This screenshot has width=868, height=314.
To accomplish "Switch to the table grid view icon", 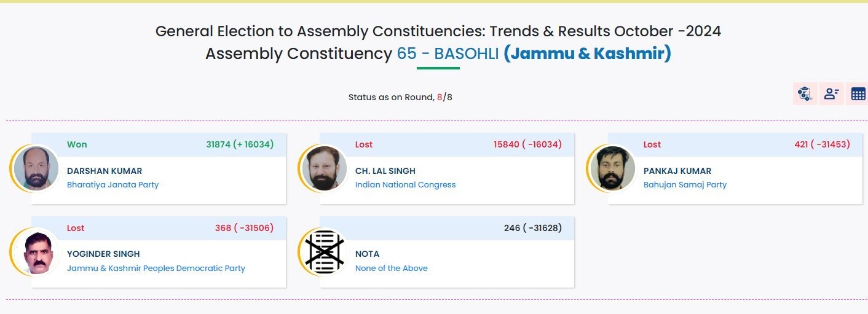I will coord(858,94).
